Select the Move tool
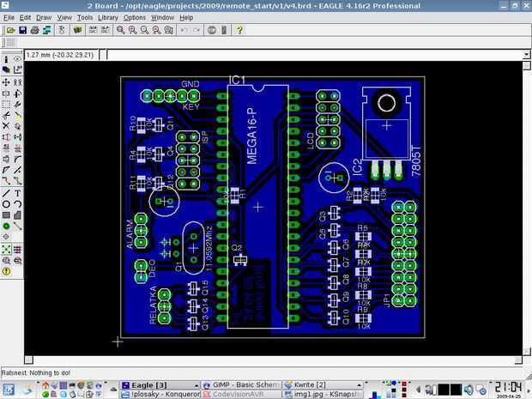The image size is (532, 399). (6, 82)
